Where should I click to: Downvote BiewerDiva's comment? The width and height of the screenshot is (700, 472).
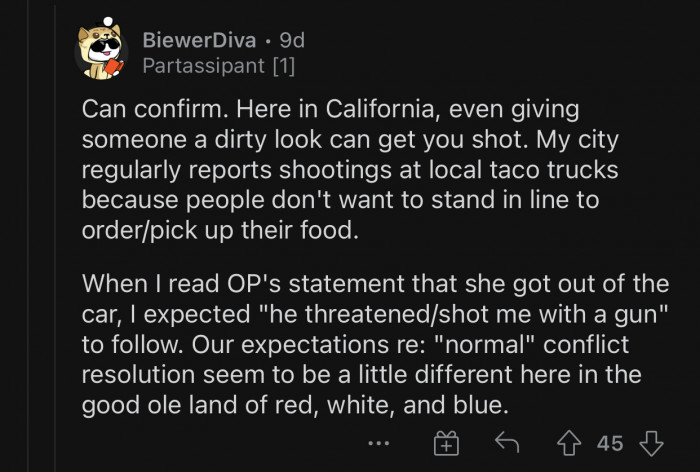pos(650,443)
